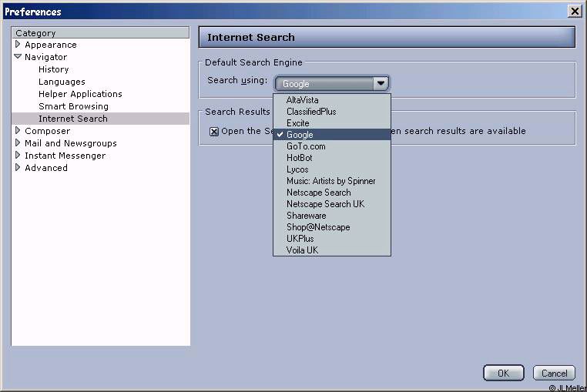Image resolution: width=587 pixels, height=392 pixels.
Task: Select History under Navigator
Action: tap(53, 69)
